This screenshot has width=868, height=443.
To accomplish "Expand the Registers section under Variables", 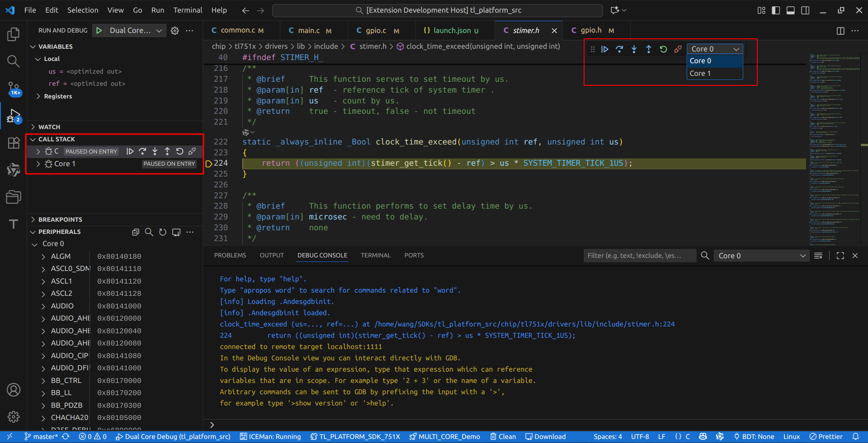I will click(x=58, y=96).
